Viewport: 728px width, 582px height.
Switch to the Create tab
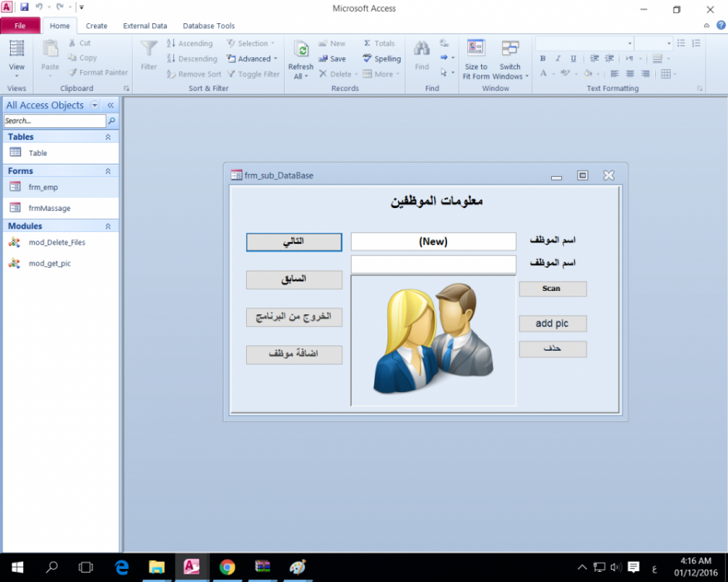pos(96,26)
